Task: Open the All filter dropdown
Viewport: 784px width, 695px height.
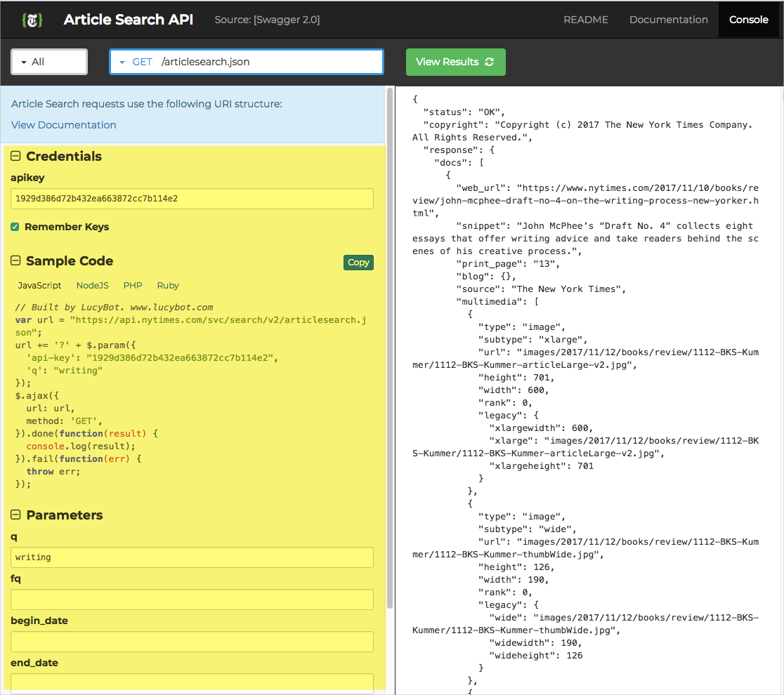Action: click(x=49, y=62)
